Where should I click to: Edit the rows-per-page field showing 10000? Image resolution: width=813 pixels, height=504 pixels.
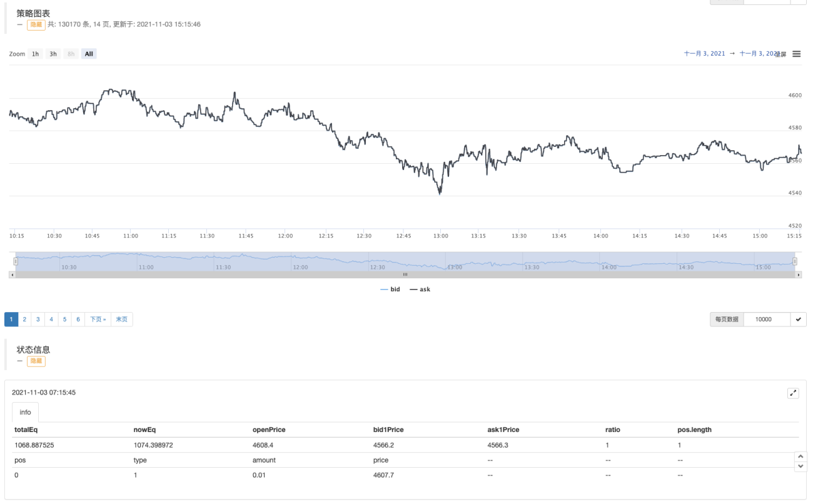(767, 320)
